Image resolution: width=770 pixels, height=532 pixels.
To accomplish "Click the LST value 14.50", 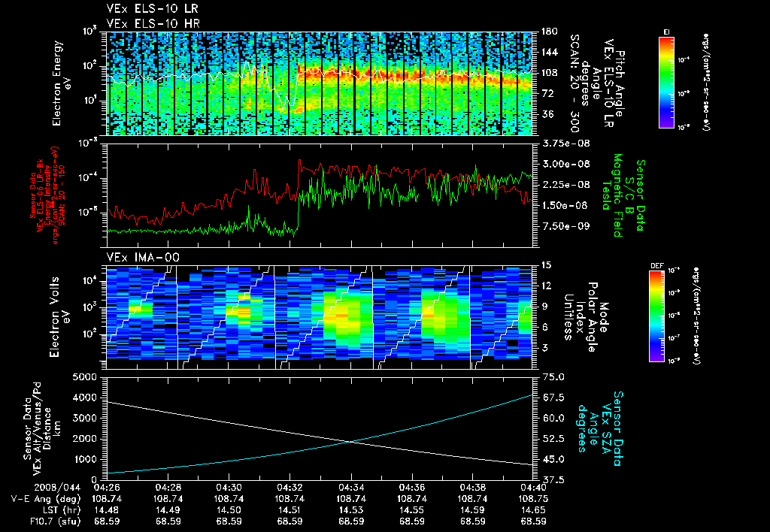I will coord(229,510).
